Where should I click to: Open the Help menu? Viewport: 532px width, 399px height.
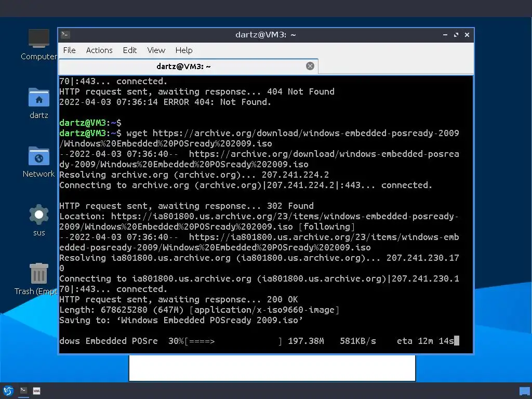pos(184,50)
